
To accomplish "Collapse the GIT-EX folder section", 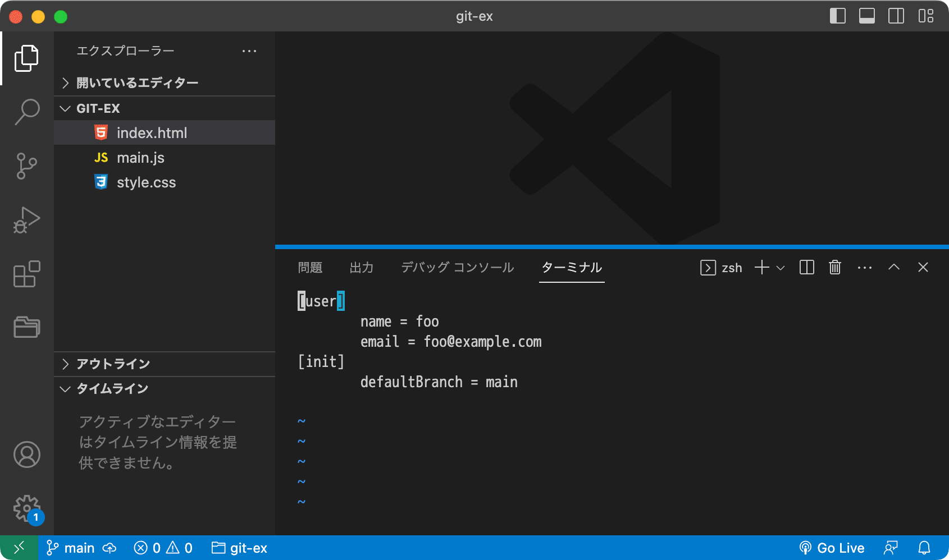I will (x=165, y=108).
